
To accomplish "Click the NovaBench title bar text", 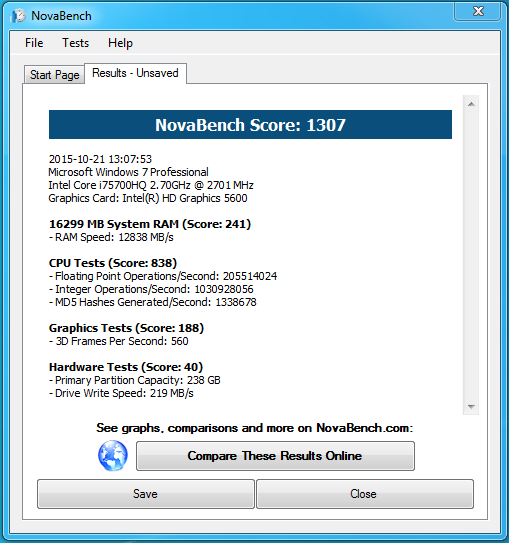I will click(61, 16).
